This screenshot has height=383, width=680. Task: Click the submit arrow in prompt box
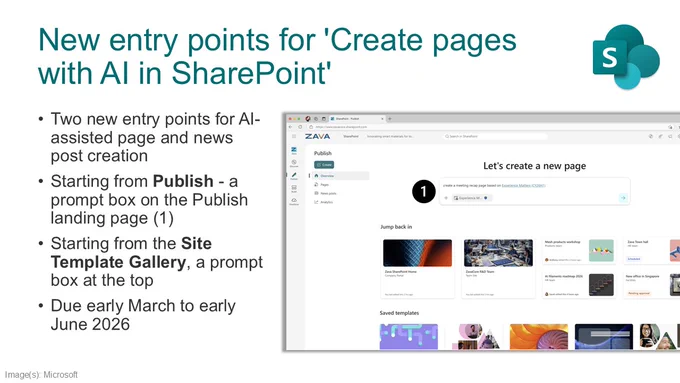click(x=623, y=198)
